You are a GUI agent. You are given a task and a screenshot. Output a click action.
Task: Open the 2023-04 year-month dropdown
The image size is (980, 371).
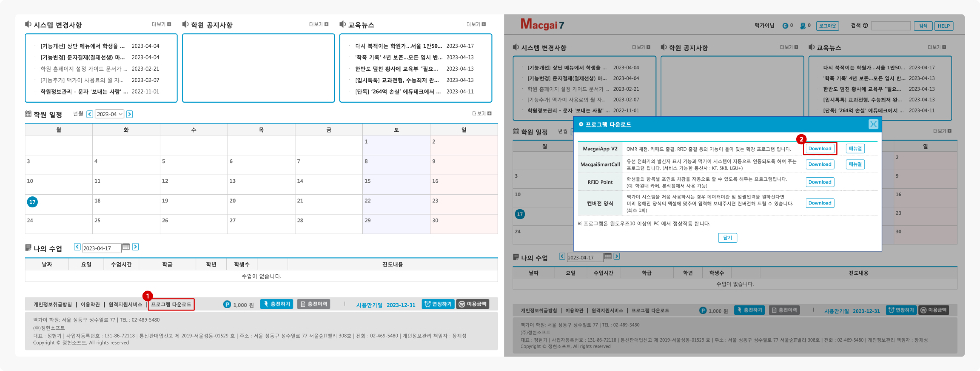(x=109, y=114)
